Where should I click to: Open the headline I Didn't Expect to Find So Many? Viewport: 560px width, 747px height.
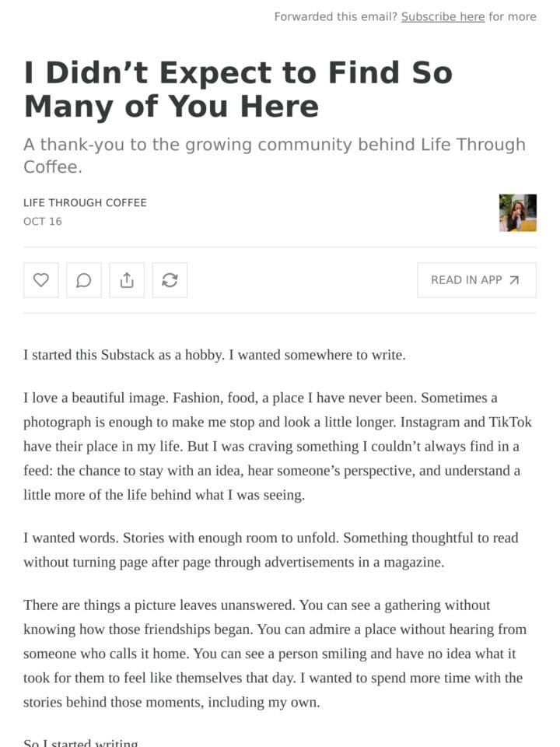(x=238, y=89)
